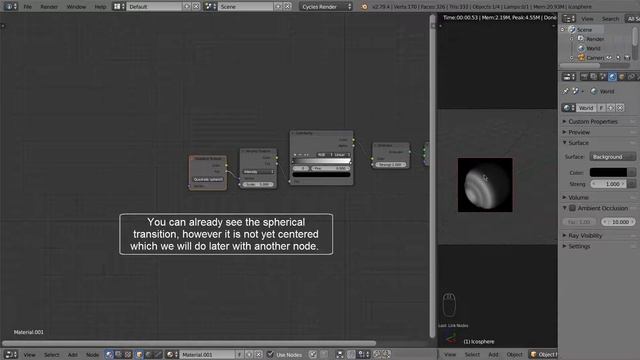Open Quadratic Sphere gradient type dropdown

208,179
